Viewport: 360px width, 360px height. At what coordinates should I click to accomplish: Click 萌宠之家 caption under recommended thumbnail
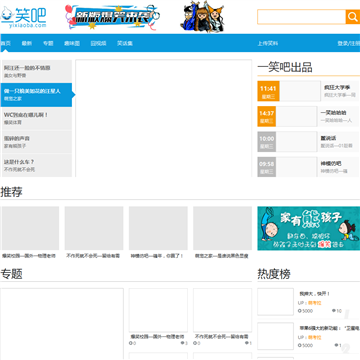(221, 256)
